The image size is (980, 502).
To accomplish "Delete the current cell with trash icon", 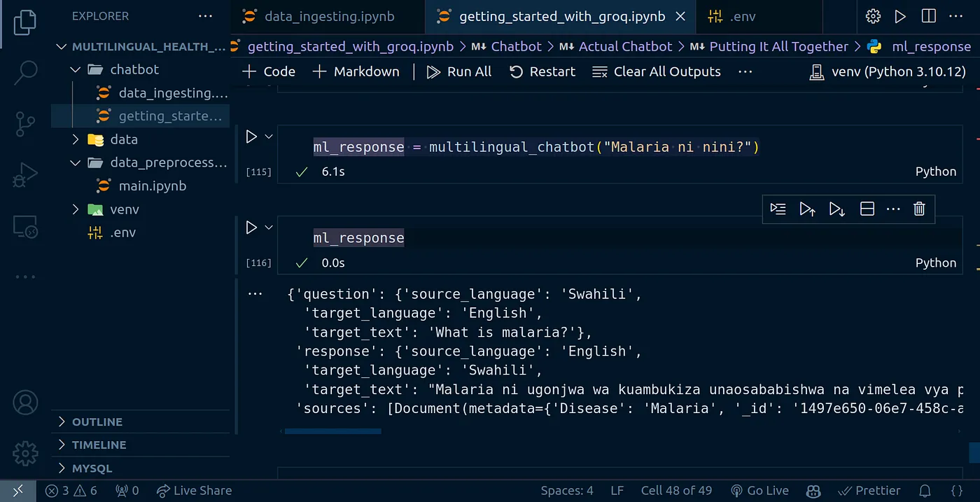I will coord(919,209).
